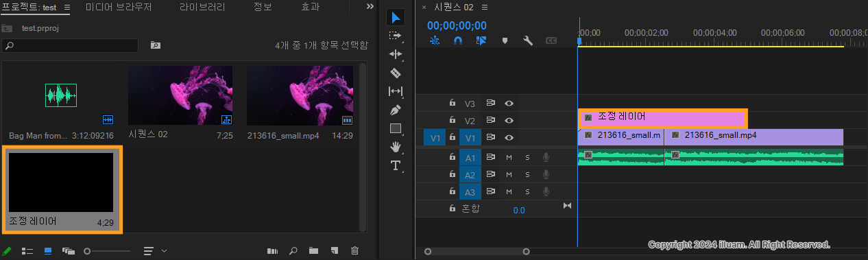Open the 미디어 브라우저 tab
868x260 pixels.
(119, 7)
